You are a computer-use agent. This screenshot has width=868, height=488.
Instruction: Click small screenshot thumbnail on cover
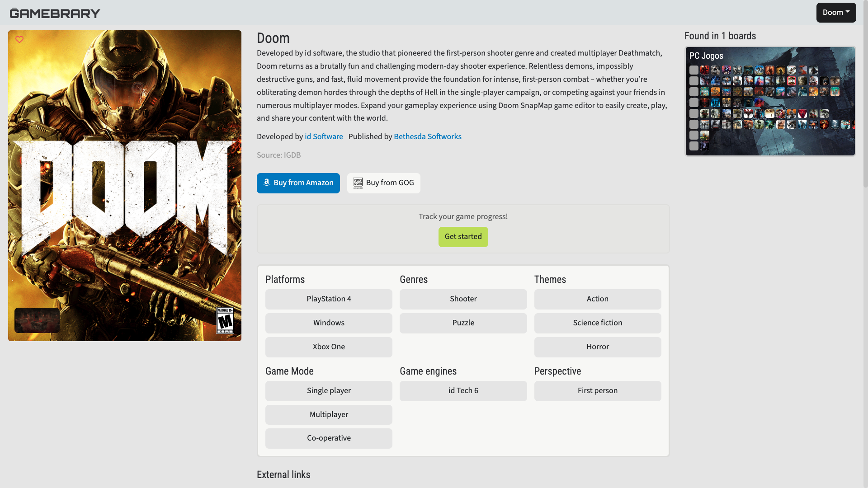point(37,320)
